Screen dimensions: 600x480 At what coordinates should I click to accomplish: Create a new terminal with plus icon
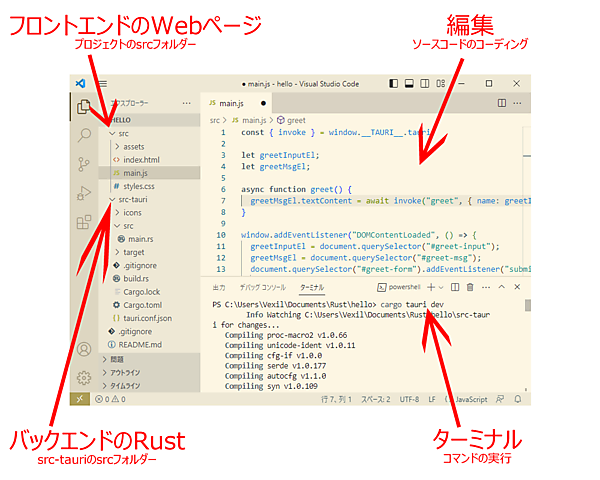(x=431, y=287)
